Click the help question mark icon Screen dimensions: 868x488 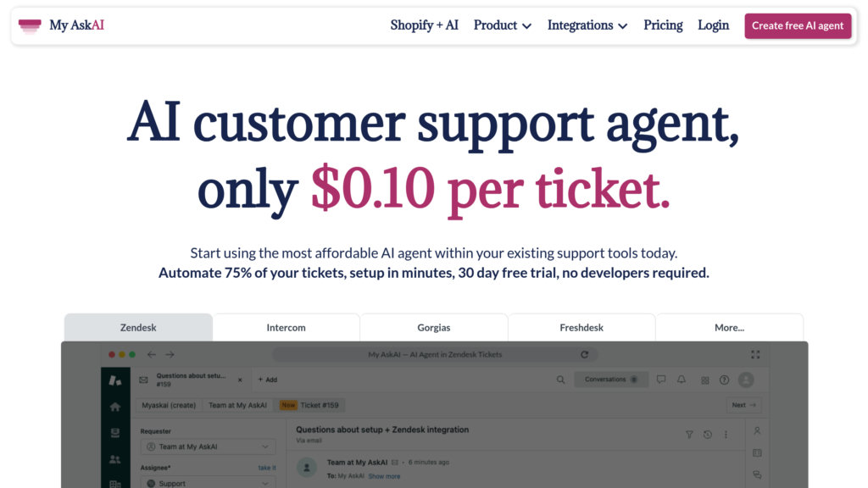tap(724, 380)
